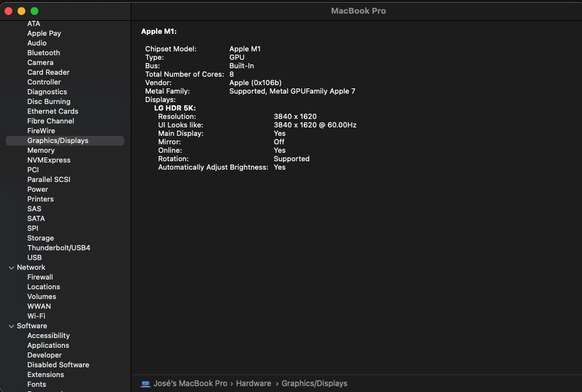Select WWAN in the sidebar
The height and width of the screenshot is (392, 582).
point(39,306)
